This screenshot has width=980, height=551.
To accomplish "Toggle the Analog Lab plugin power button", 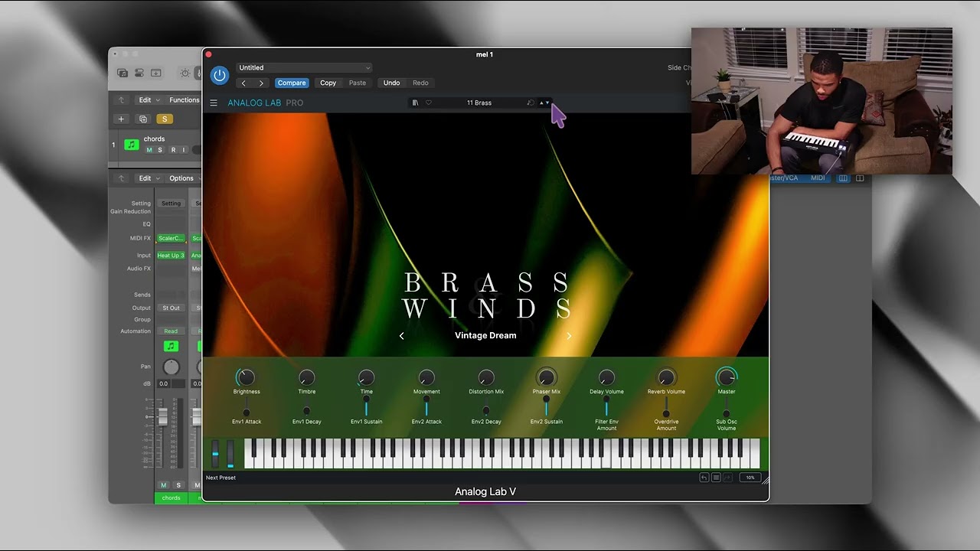I will [220, 75].
